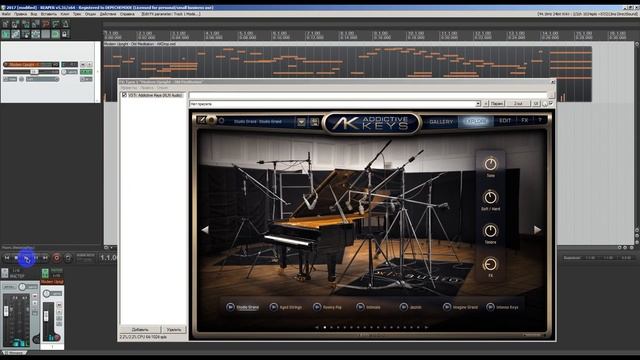Click the 2 out routing button

[518, 104]
